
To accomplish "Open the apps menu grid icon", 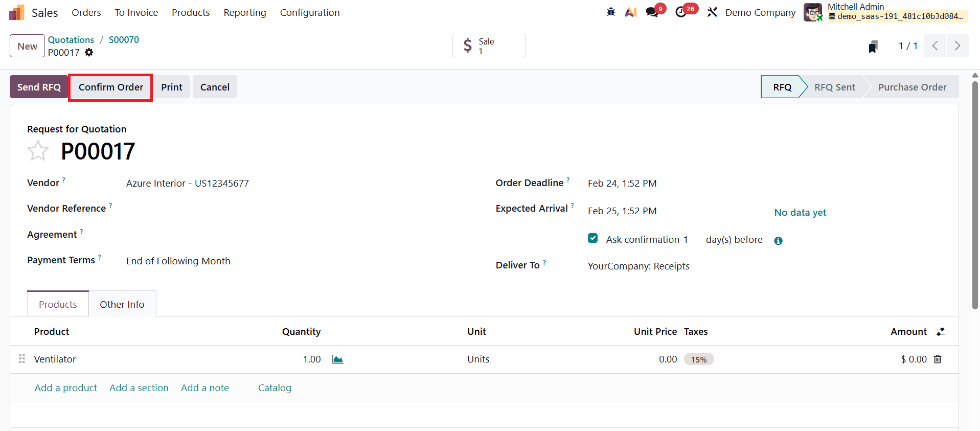I will tap(16, 12).
